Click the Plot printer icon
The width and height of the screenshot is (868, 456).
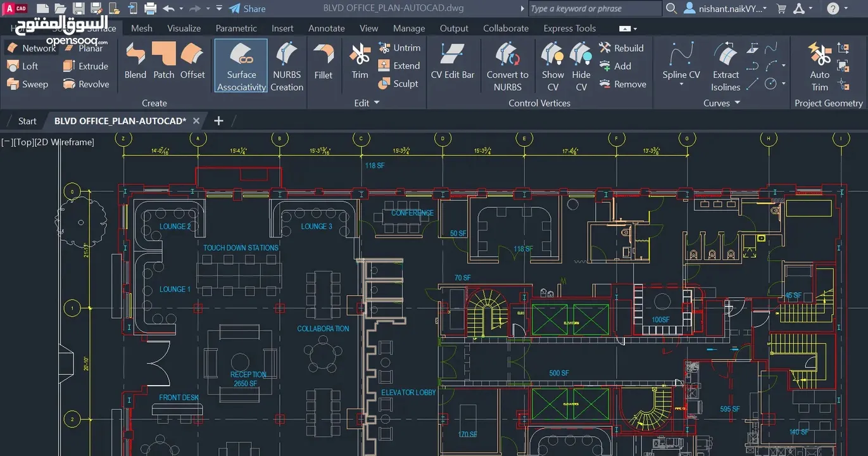coord(151,9)
